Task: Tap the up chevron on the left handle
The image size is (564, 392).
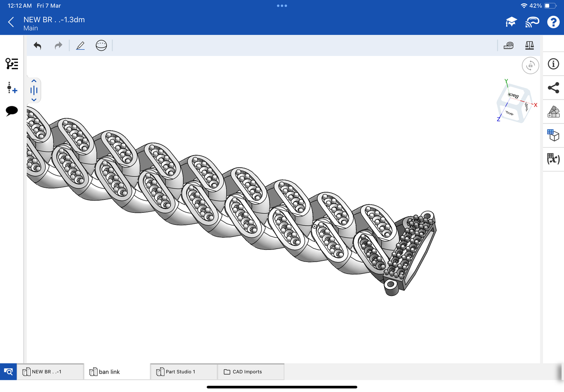Action: tap(34, 81)
